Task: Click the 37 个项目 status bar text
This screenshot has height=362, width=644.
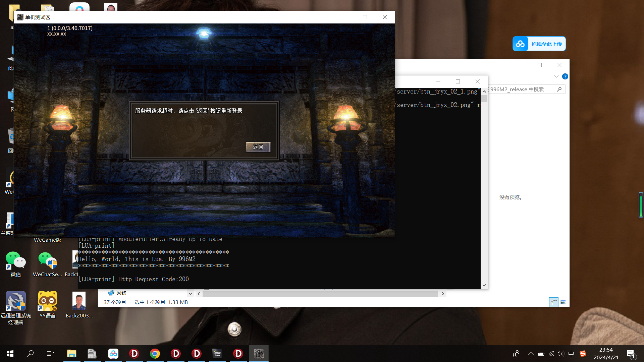Action: [x=115, y=302]
